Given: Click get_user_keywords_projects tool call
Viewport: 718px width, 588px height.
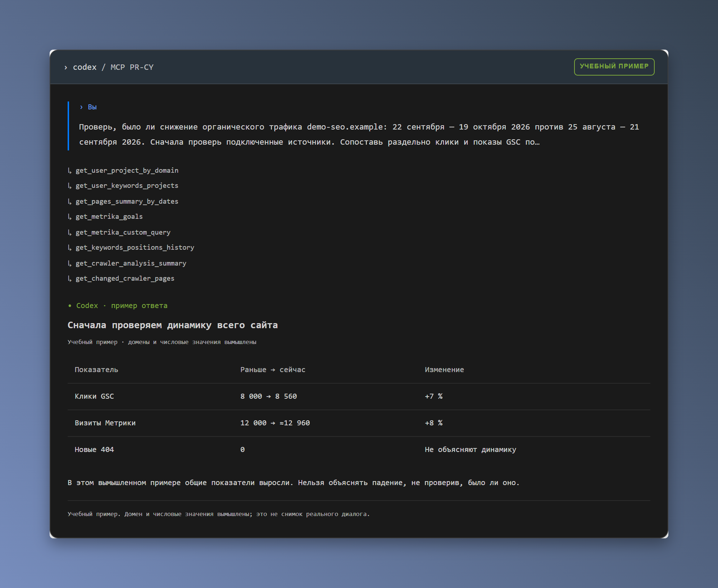Looking at the screenshot, I should (x=127, y=185).
